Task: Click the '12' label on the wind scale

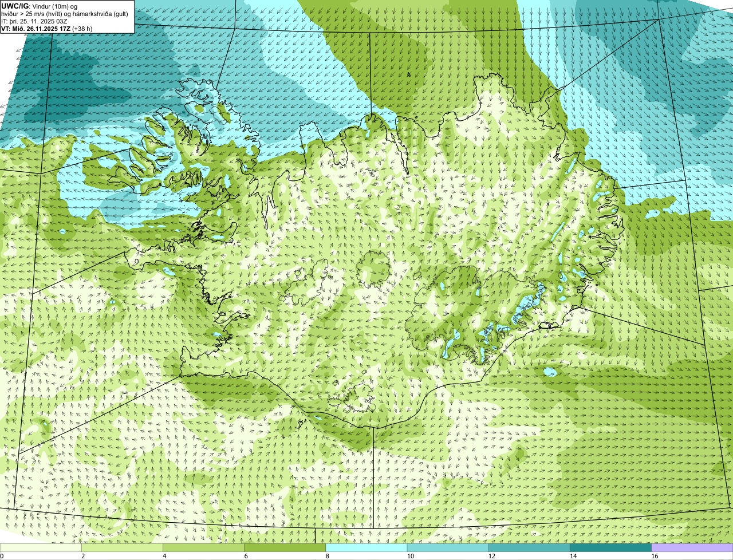Action: click(x=491, y=556)
